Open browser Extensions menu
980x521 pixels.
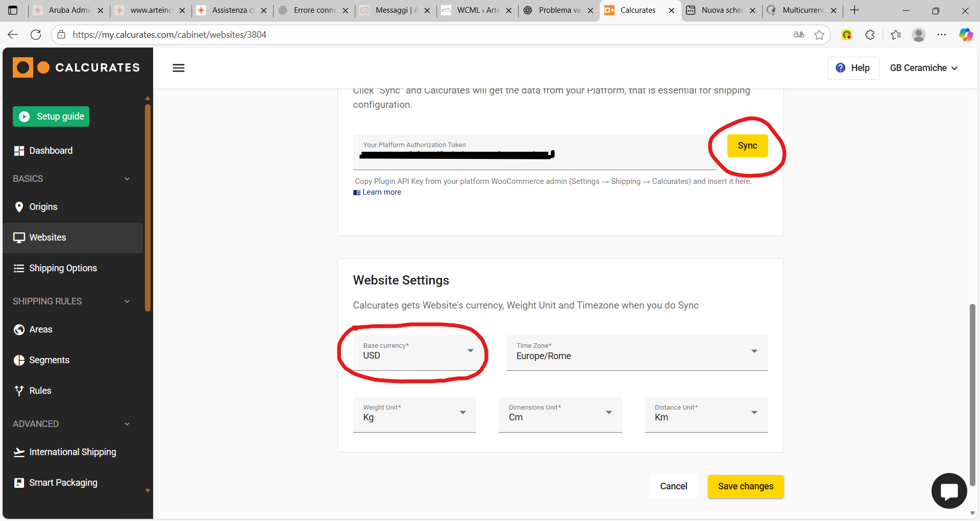click(x=870, y=35)
